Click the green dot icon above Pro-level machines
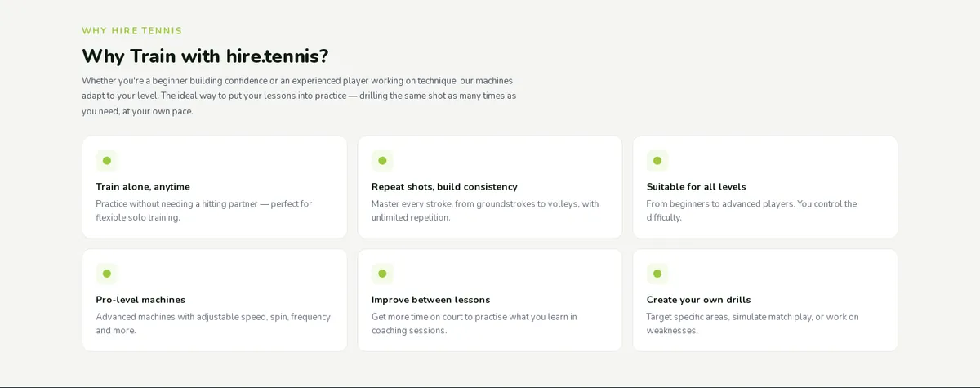Viewport: 980px width, 388px height. (106, 274)
